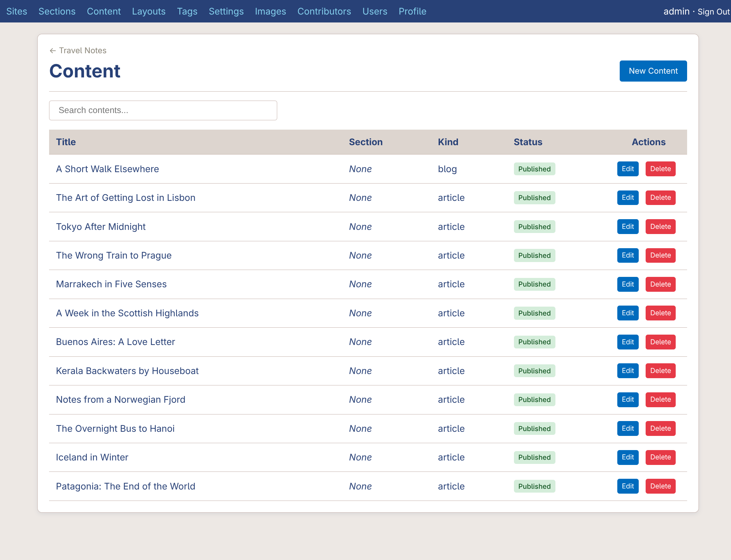Edit A Short Walk Elsewhere
Viewport: 731px width, 560px height.
pos(628,169)
